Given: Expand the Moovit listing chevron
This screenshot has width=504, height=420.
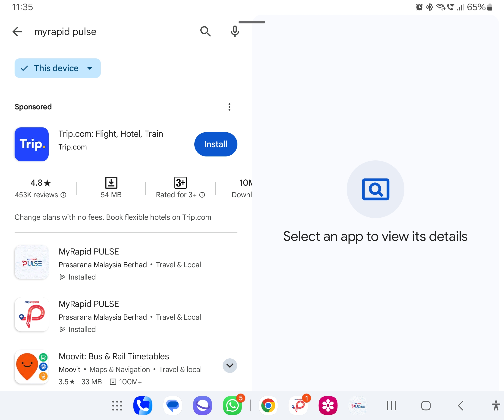Looking at the screenshot, I should point(230,366).
